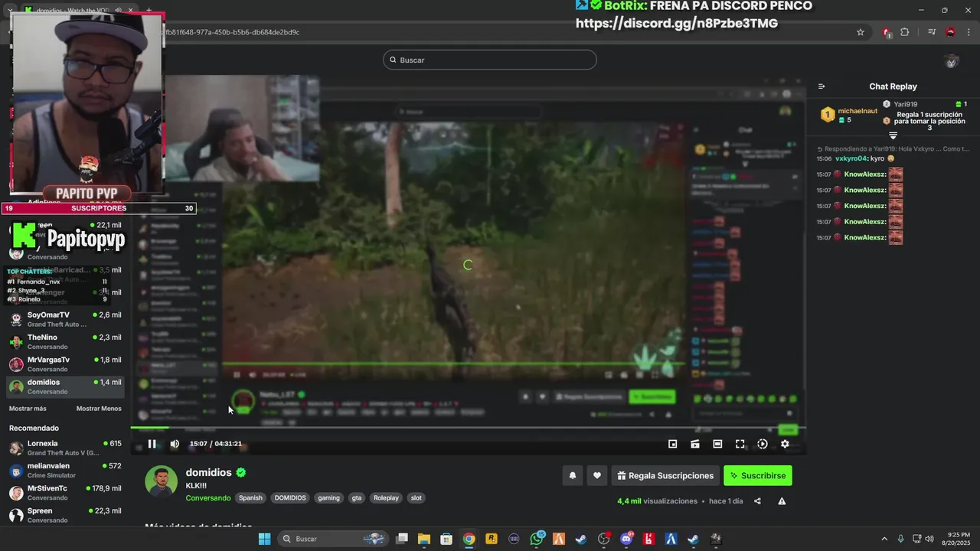Select MrVargasTv channel in the sidebar
This screenshot has height=551, width=980.
(x=64, y=364)
